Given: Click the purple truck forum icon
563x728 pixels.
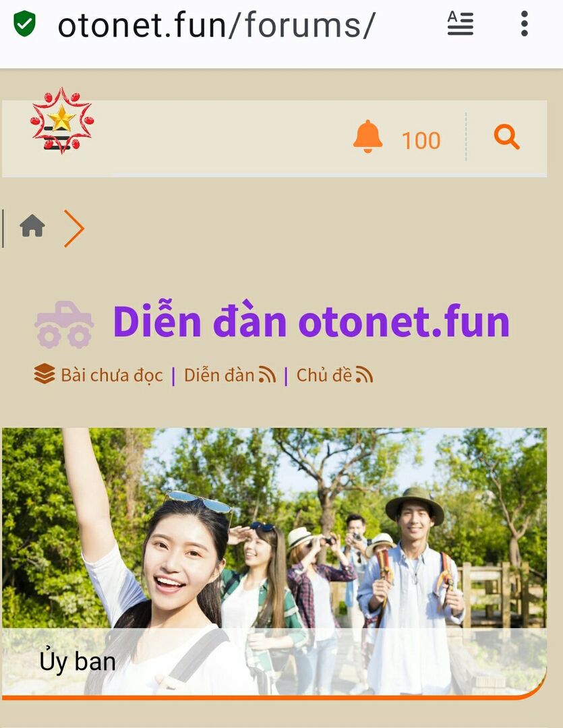Looking at the screenshot, I should pos(63,324).
